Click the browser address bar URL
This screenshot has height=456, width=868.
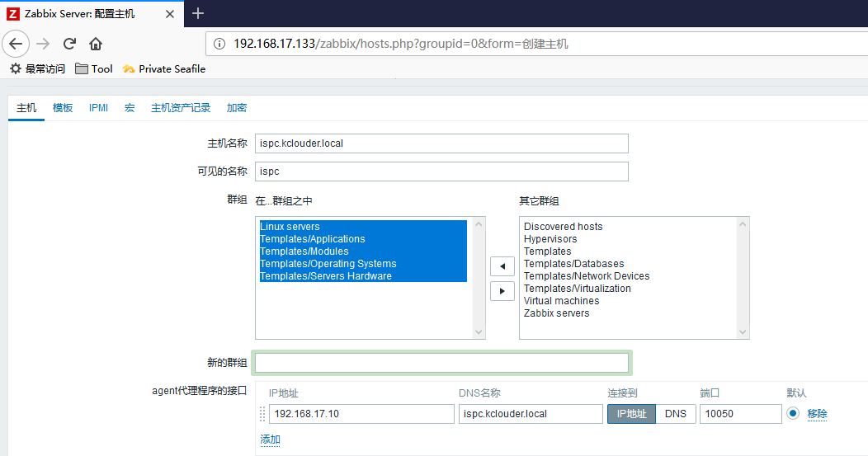point(401,44)
